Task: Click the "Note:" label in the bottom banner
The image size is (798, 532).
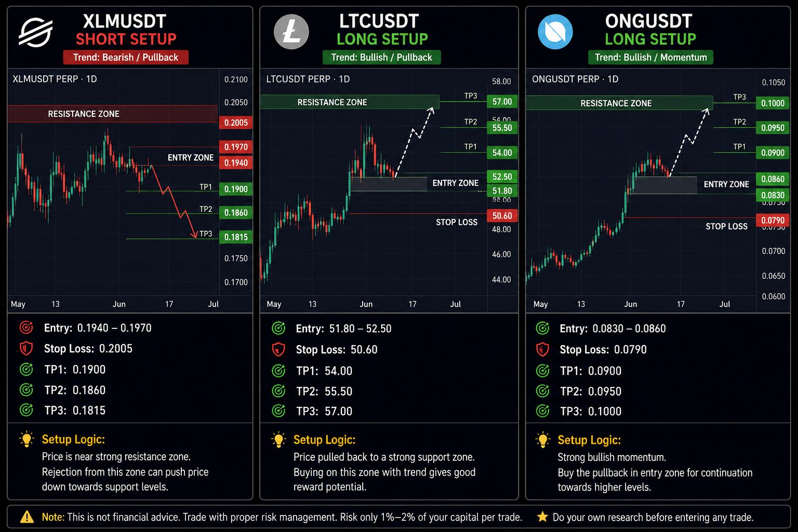Action: pos(53,517)
